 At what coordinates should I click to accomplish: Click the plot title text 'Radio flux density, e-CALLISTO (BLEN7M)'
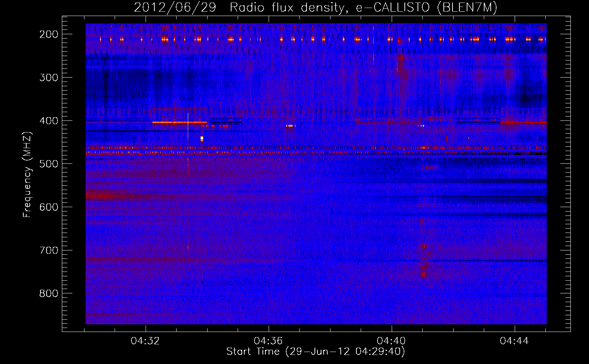363,8
